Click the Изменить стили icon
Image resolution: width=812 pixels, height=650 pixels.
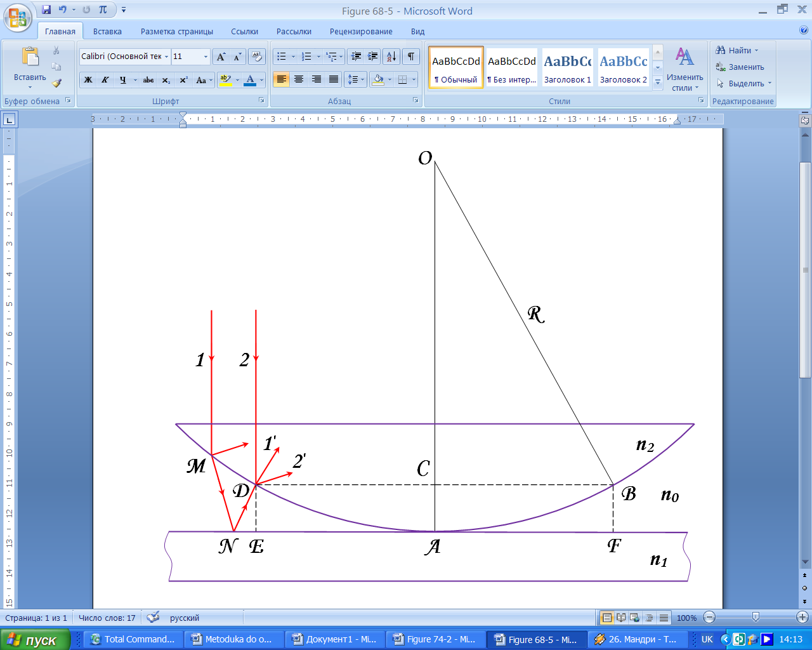tap(684, 57)
